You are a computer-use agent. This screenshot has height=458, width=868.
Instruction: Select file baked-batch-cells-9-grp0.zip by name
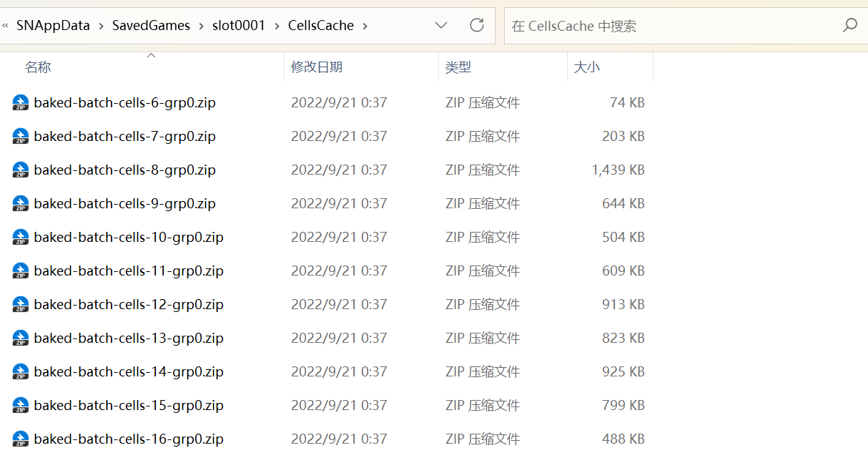124,204
